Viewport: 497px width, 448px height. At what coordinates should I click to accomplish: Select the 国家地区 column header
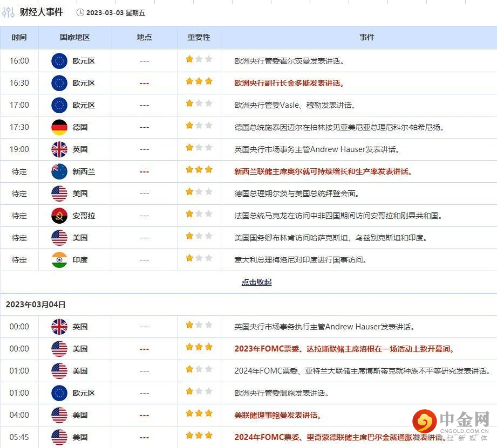coord(75,37)
